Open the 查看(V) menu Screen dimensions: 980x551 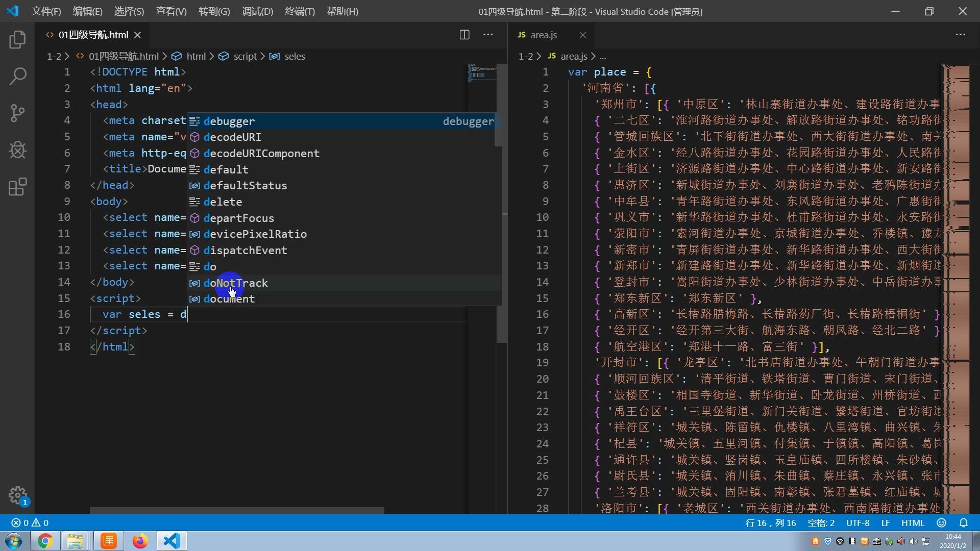pyautogui.click(x=171, y=11)
